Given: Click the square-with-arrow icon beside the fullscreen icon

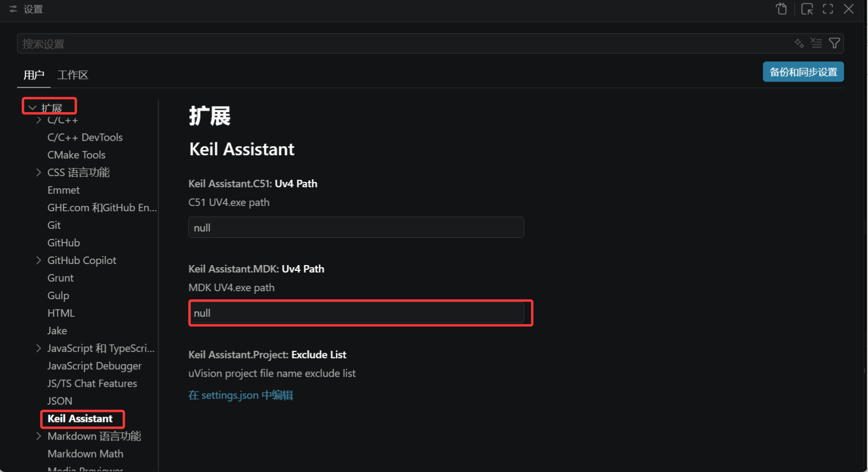Looking at the screenshot, I should pyautogui.click(x=807, y=9).
